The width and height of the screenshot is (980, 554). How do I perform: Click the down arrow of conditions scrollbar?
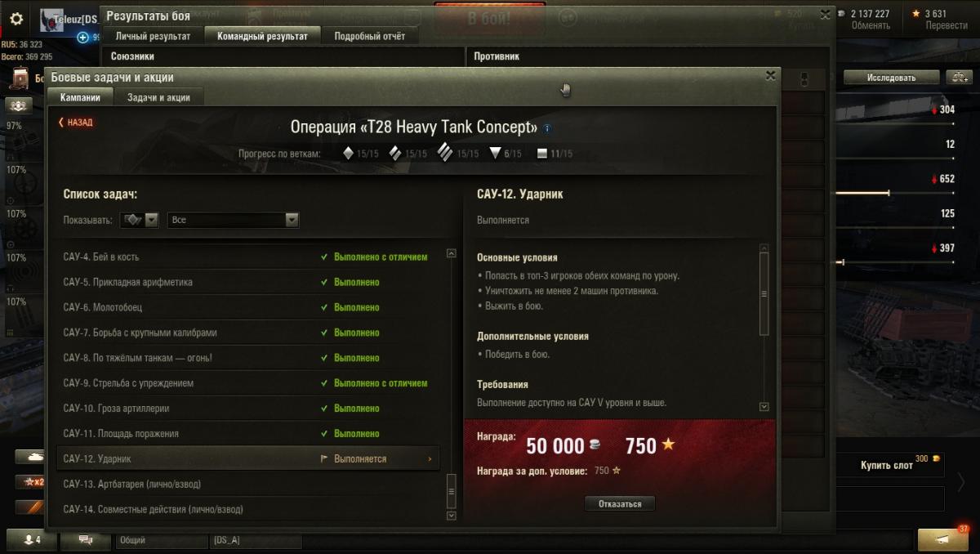click(x=764, y=406)
